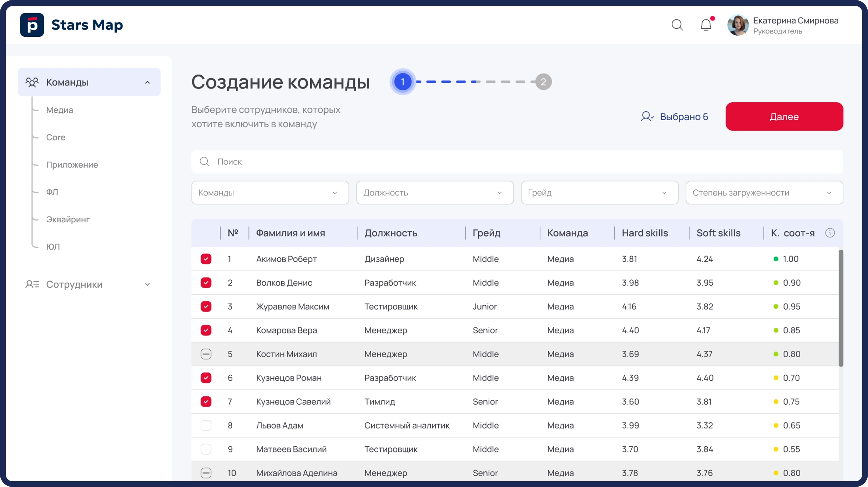This screenshot has height=487, width=868.
Task: Go to step 2 circle in progress
Action: tap(543, 82)
